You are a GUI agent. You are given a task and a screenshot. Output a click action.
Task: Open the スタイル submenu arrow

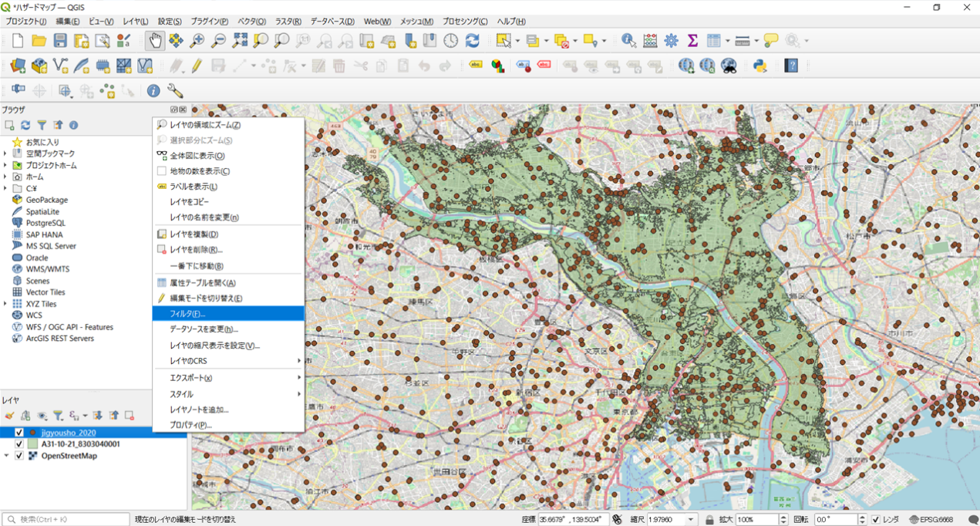tap(299, 394)
